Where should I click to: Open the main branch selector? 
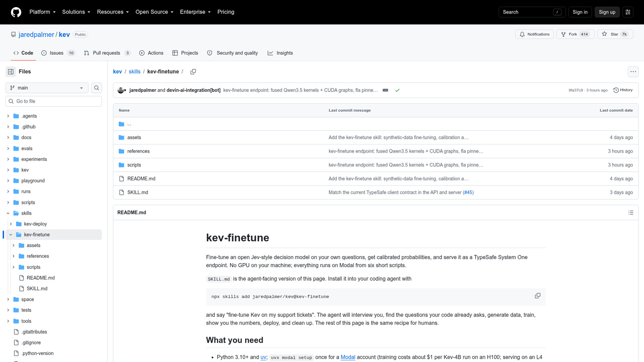pos(47,88)
